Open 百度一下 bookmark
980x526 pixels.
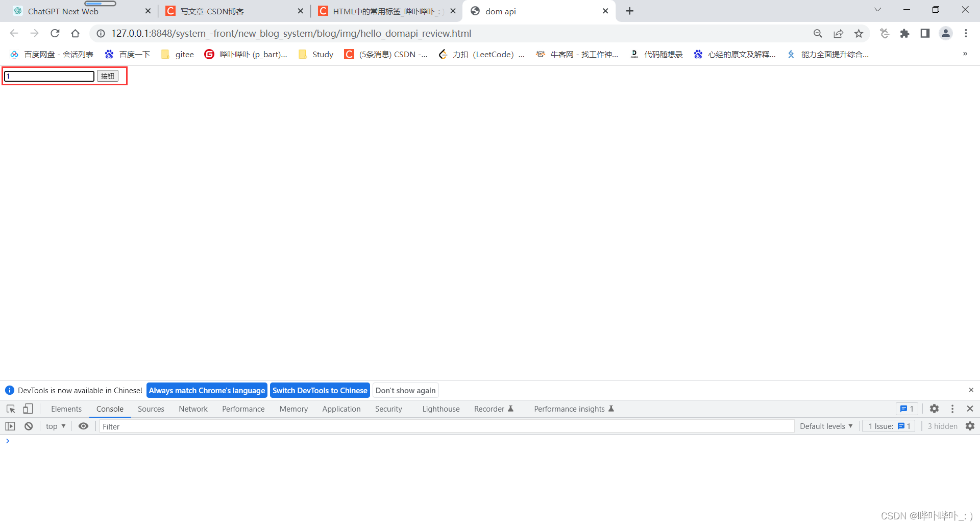[128, 54]
